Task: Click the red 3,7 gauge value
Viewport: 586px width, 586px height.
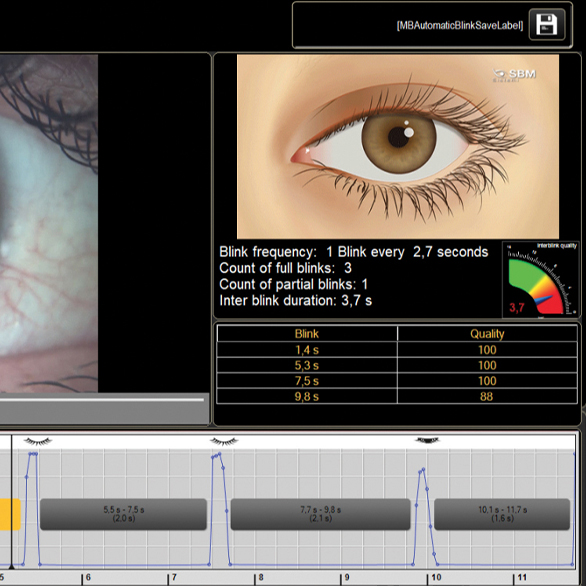Action: [x=517, y=308]
